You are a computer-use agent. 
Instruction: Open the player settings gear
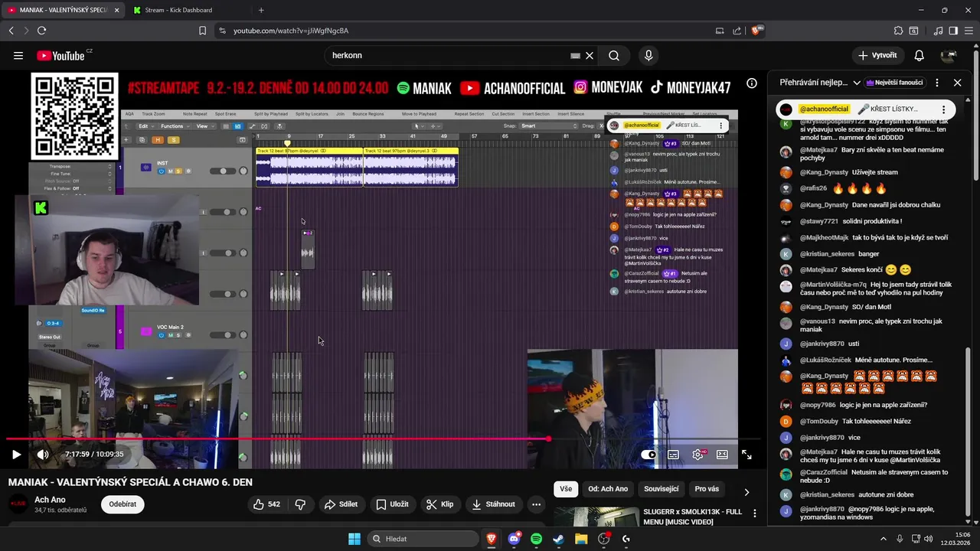pos(697,455)
